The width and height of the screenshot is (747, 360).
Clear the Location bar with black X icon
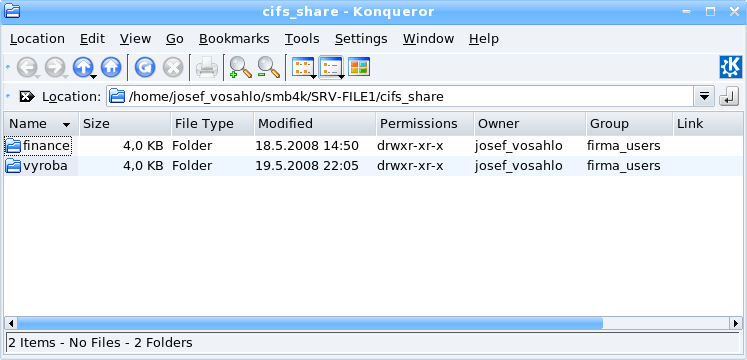[x=27, y=97]
